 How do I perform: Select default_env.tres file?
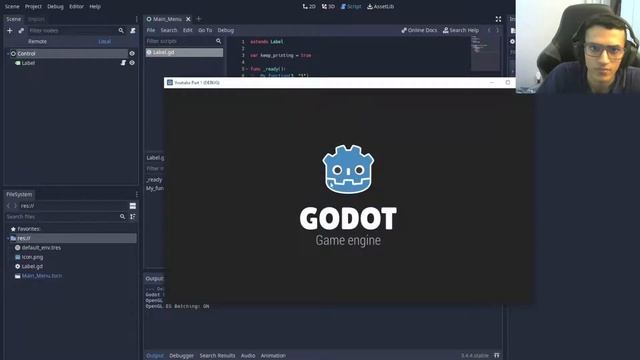pos(38,248)
